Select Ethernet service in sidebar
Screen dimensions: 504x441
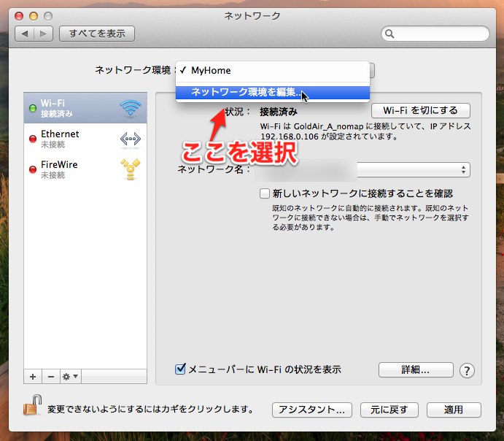click(85, 139)
